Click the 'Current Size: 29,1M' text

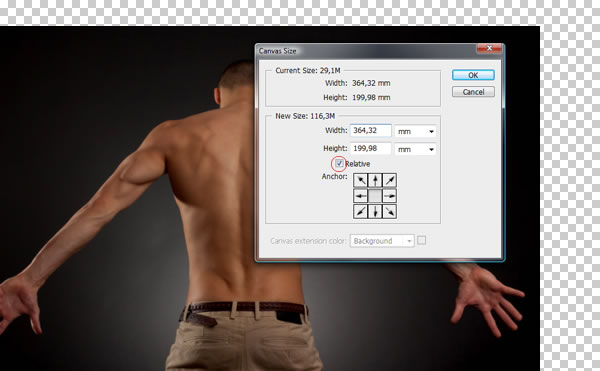(308, 70)
